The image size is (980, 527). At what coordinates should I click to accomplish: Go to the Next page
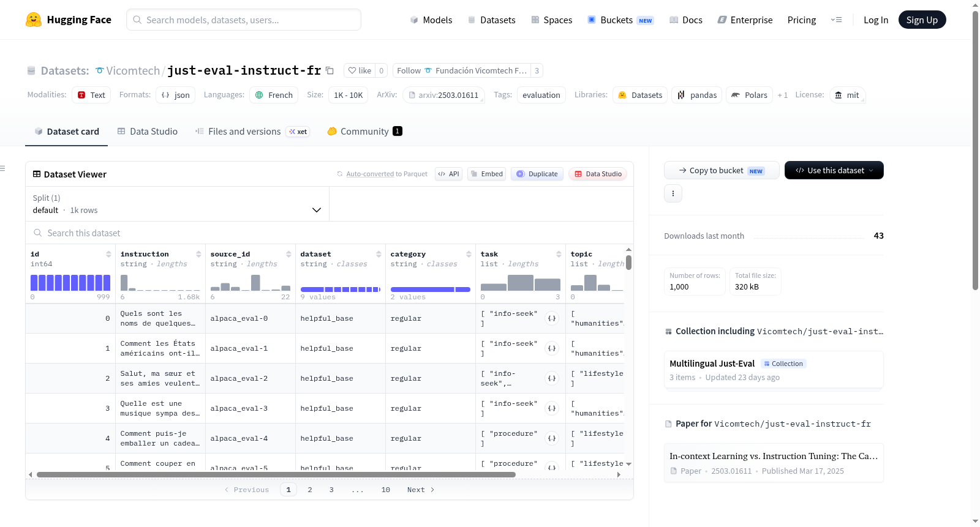tap(421, 490)
